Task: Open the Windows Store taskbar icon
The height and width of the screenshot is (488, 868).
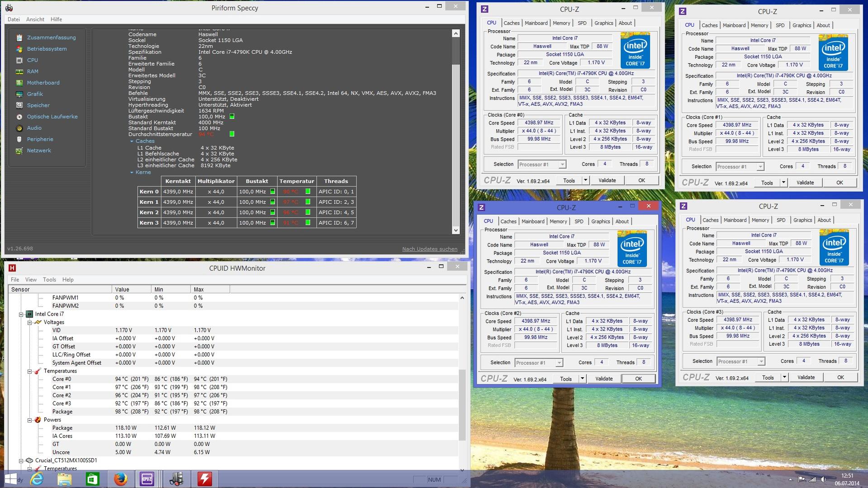Action: (x=93, y=479)
